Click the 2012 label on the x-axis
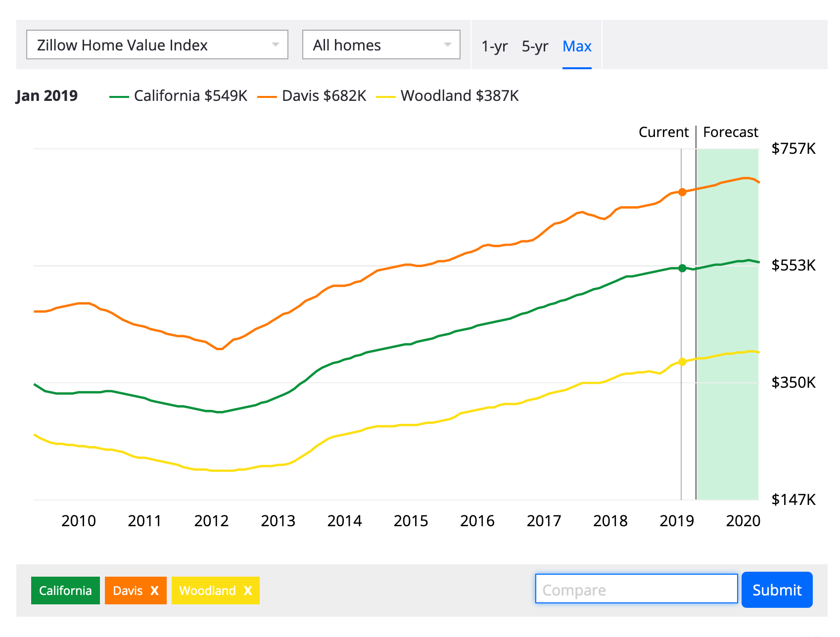The image size is (840, 637). [x=211, y=521]
